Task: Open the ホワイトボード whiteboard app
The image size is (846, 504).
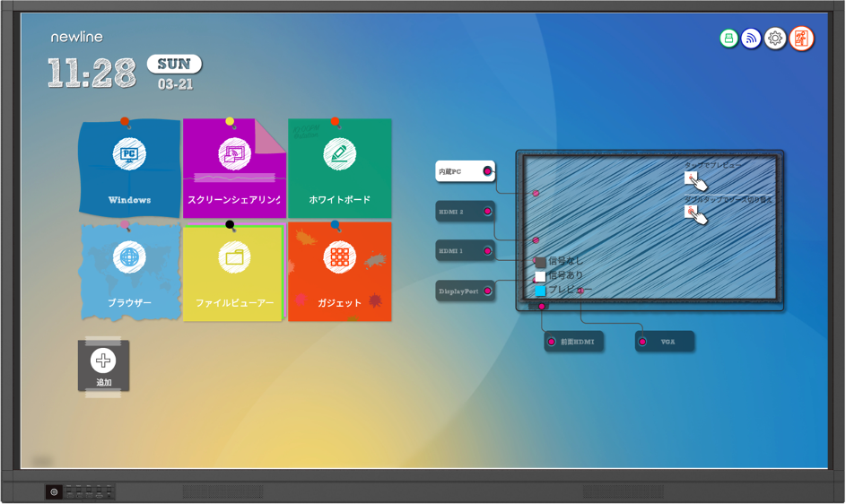Action: [339, 169]
